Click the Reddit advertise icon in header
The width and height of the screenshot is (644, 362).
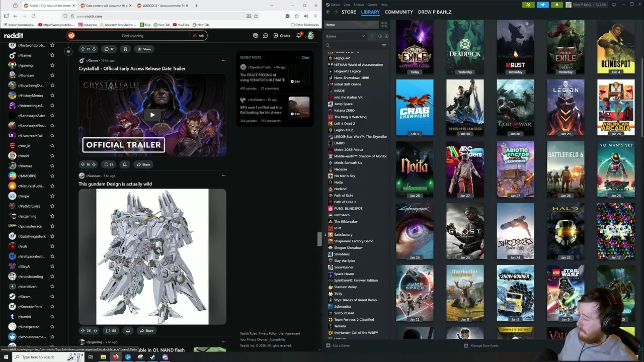pos(256,36)
